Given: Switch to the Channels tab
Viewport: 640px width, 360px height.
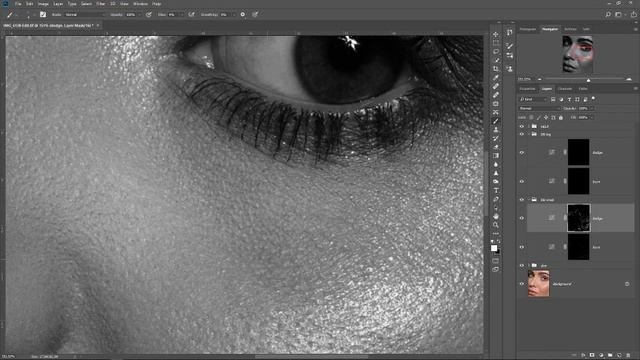Looking at the screenshot, I should click(565, 89).
